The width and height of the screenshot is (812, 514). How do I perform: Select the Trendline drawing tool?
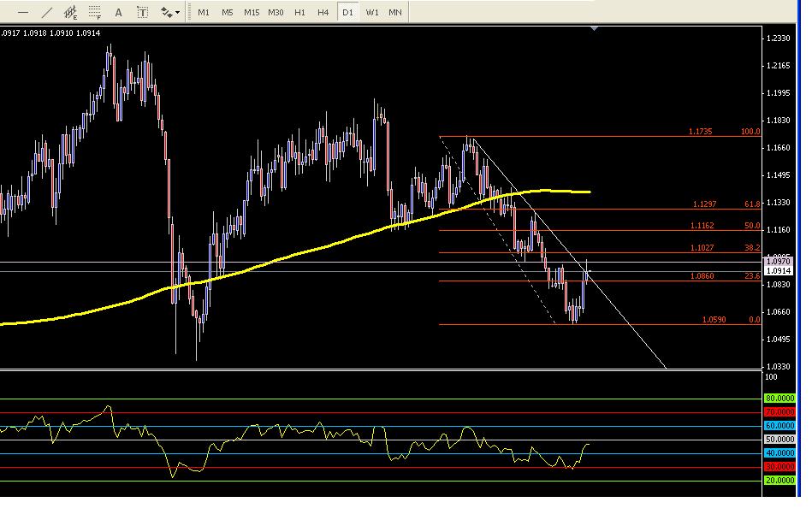click(x=47, y=13)
